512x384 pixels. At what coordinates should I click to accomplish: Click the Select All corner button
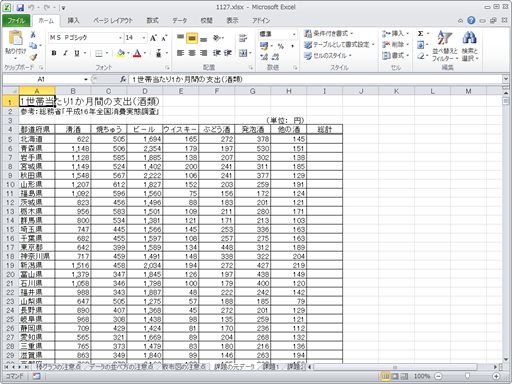click(11, 91)
